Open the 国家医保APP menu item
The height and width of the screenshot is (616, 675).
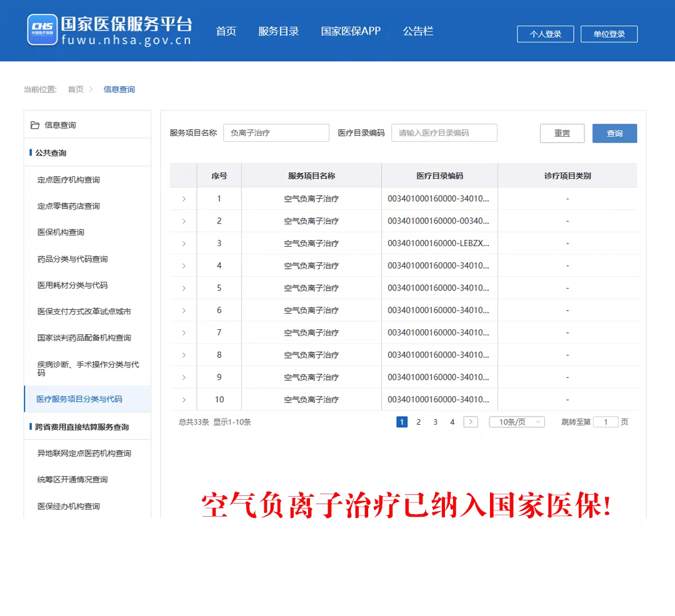pyautogui.click(x=351, y=31)
